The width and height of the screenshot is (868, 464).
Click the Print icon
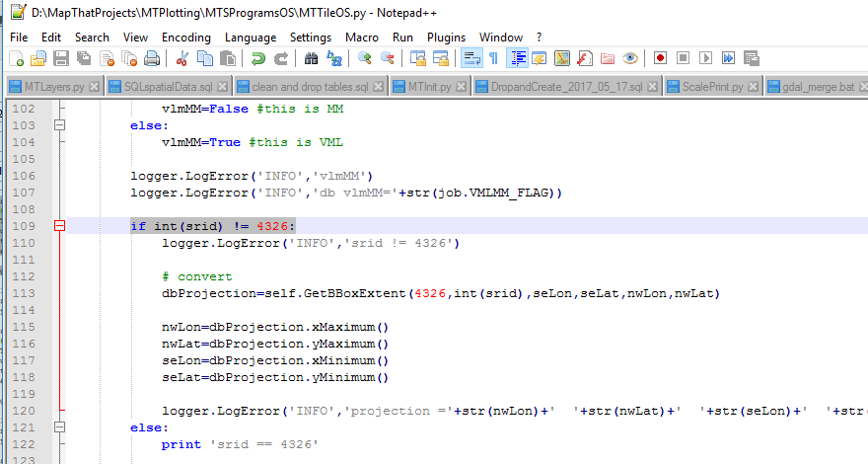coord(152,58)
